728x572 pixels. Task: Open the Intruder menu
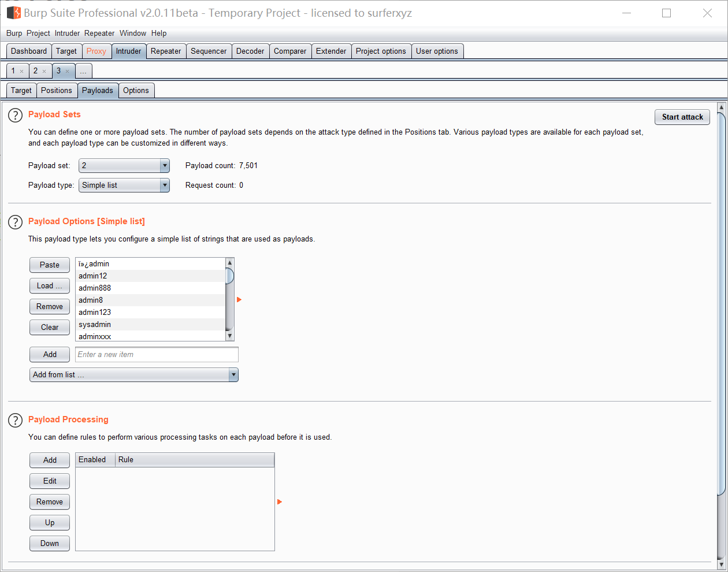tap(67, 34)
